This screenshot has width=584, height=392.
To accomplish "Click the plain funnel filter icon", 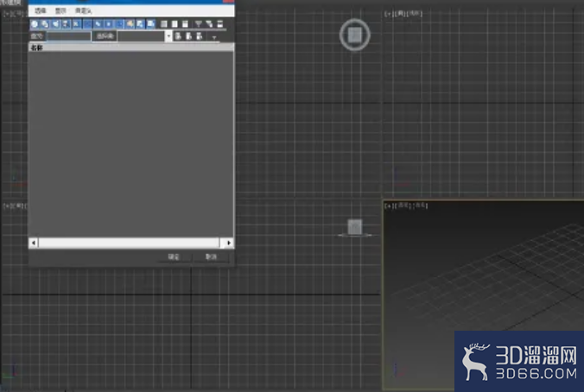I will pyautogui.click(x=198, y=24).
